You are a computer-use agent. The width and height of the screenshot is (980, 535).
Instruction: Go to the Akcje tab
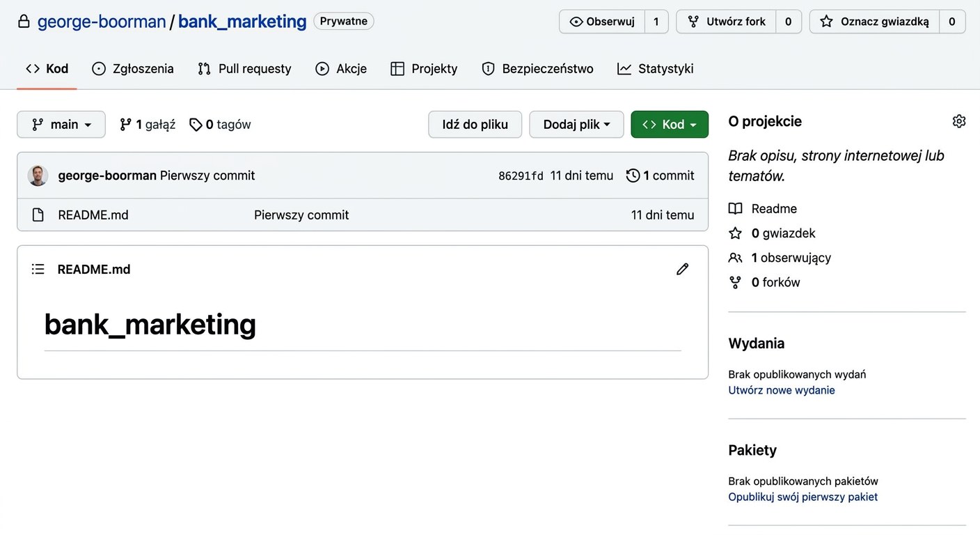(x=341, y=68)
